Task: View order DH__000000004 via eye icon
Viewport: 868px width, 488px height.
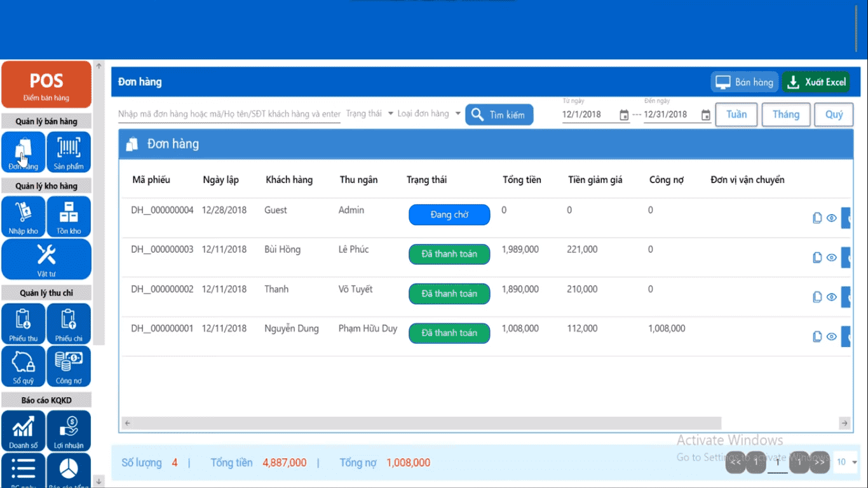Action: click(x=832, y=218)
